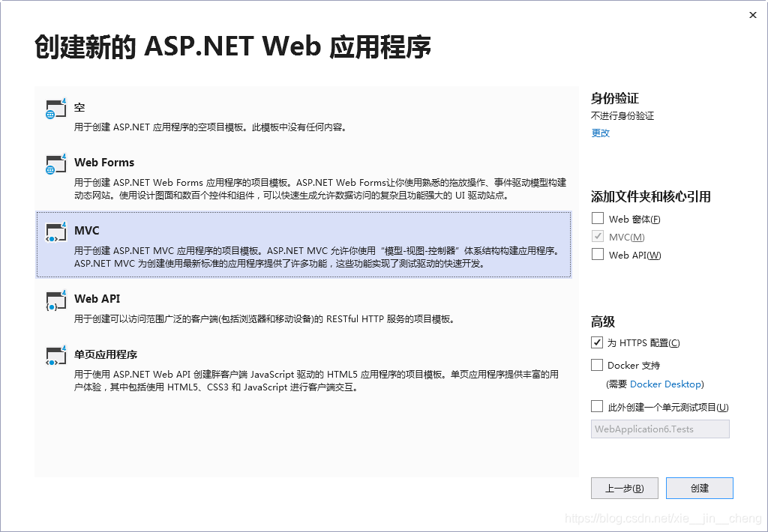Toggle the MVC(M) checkbox
This screenshot has width=768, height=532.
pos(598,236)
